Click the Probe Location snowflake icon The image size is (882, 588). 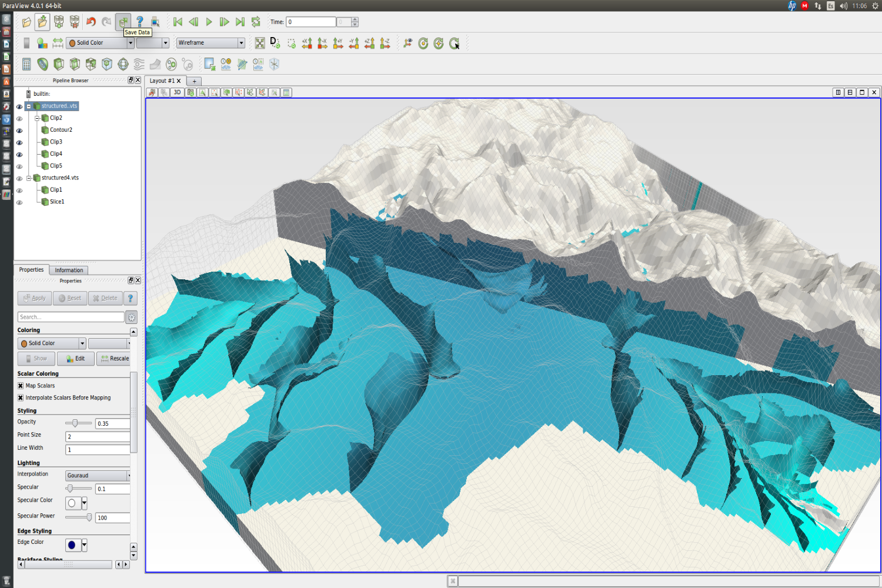tap(274, 64)
